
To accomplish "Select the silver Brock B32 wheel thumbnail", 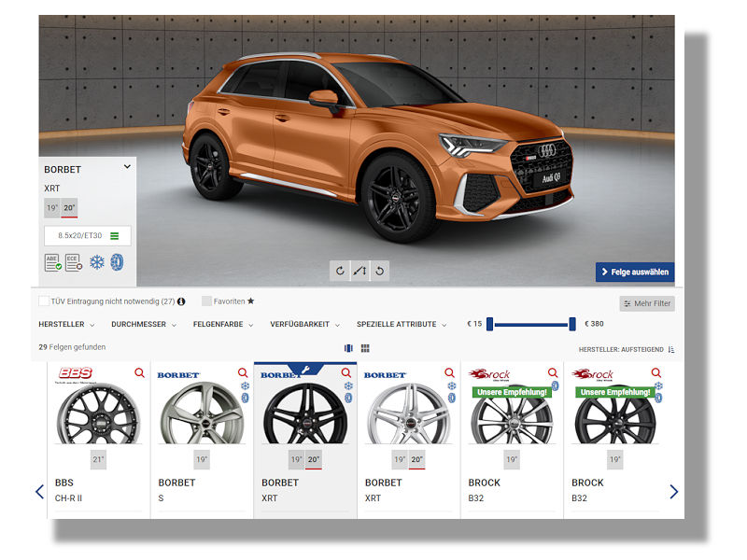I will (x=512, y=414).
